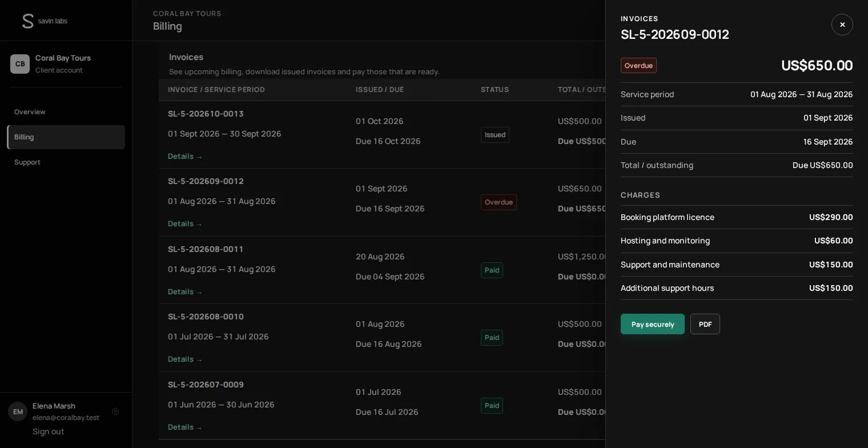
Task: Click the panel total US$650.00
Action: click(817, 65)
